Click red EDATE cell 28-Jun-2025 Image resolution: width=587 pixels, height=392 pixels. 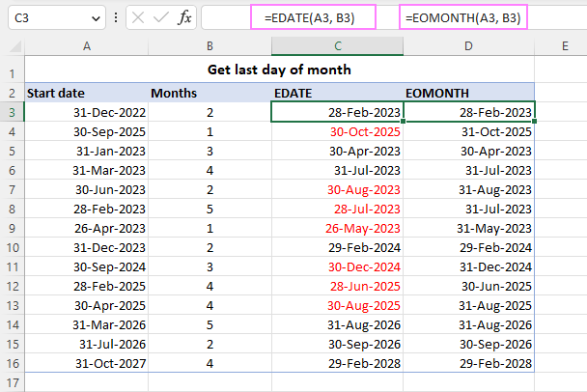(337, 286)
